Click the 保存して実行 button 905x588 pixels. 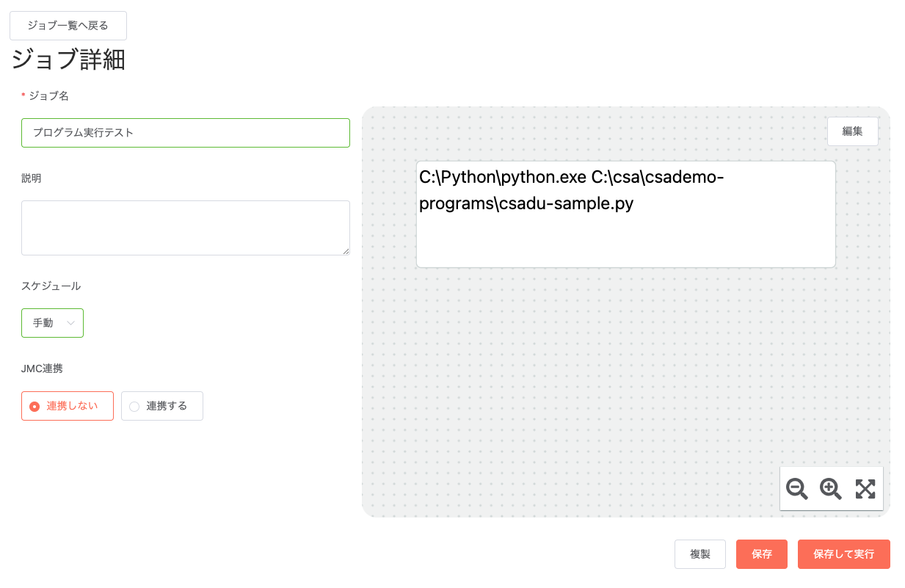click(844, 554)
